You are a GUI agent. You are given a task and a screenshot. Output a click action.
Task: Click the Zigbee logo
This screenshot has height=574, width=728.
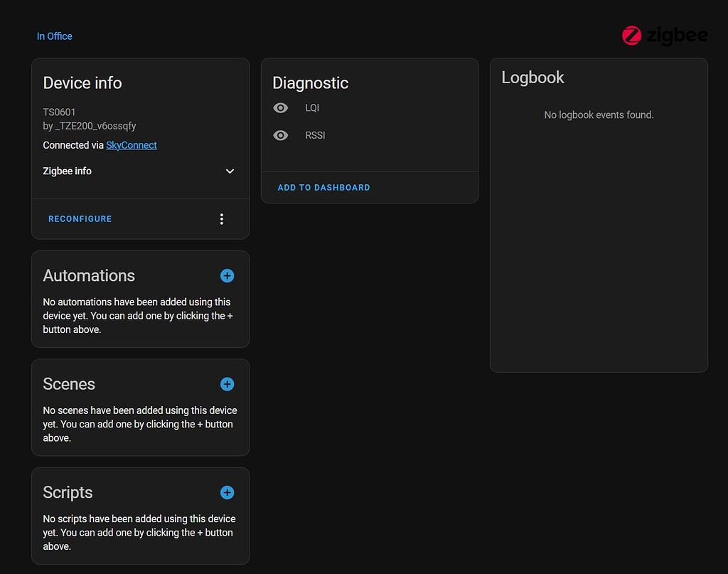coord(665,36)
